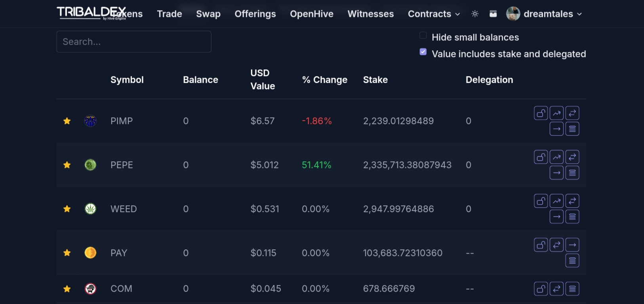
Task: Click the right-arrow transfer icon for PIMP
Action: point(556,129)
